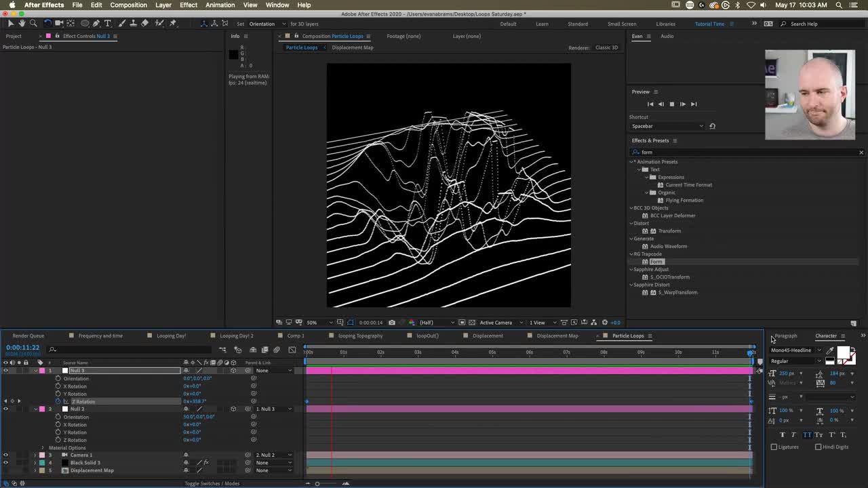This screenshot has width=868, height=488.
Task: Select the Standard workspace
Action: point(578,24)
